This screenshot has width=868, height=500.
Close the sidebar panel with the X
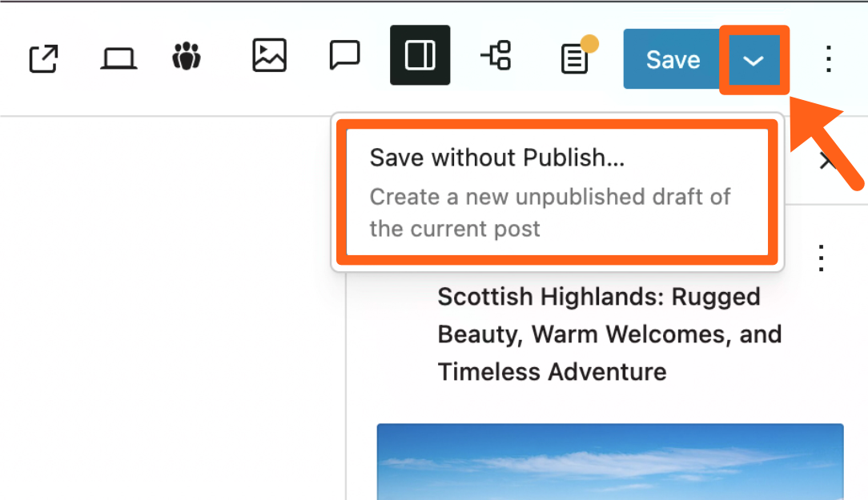click(827, 162)
